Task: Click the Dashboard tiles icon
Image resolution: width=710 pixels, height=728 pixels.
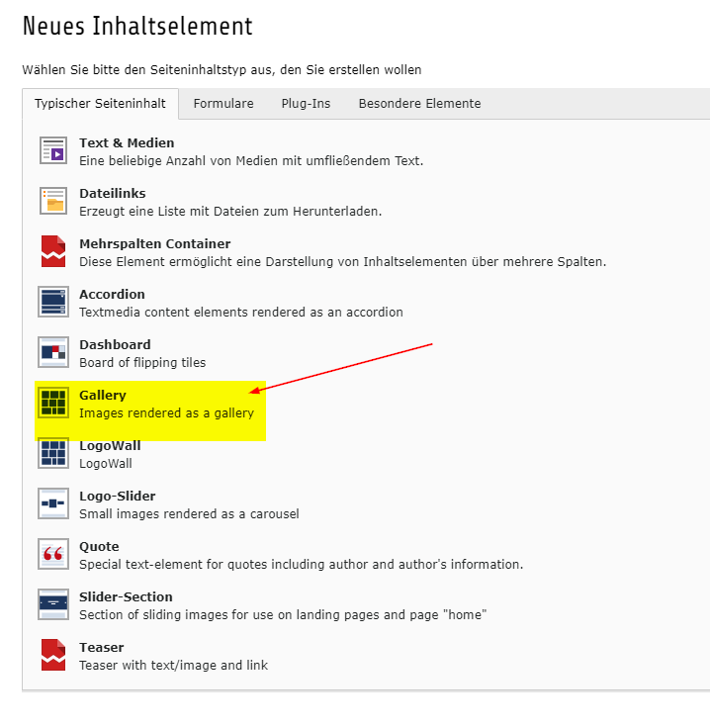Action: (x=53, y=352)
